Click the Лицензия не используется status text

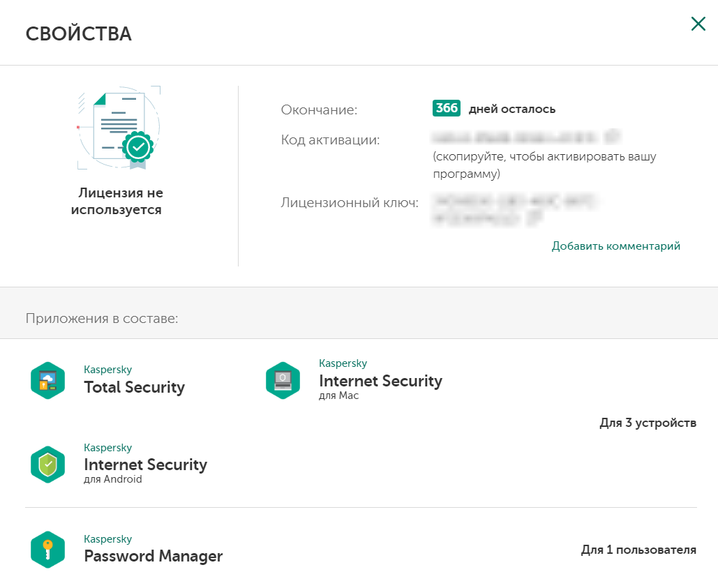point(120,201)
